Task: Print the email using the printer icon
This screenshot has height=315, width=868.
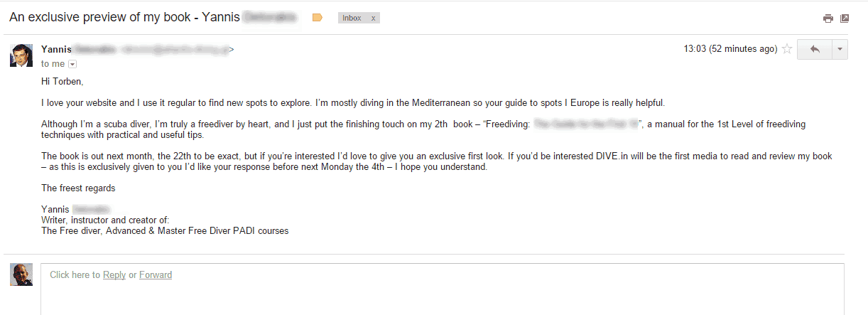Action: [828, 18]
